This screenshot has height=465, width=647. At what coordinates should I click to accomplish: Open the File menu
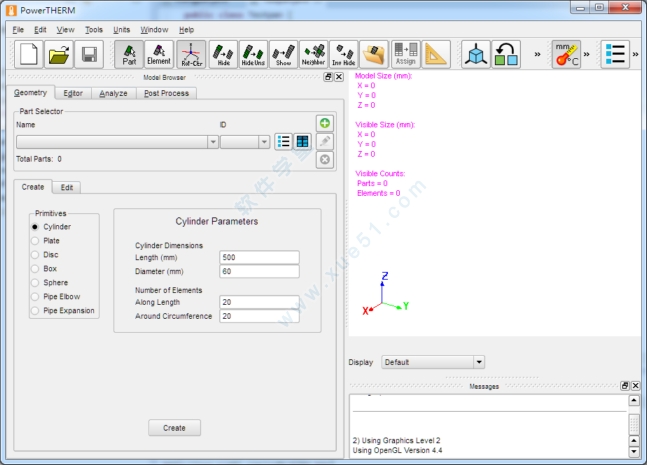[x=18, y=30]
